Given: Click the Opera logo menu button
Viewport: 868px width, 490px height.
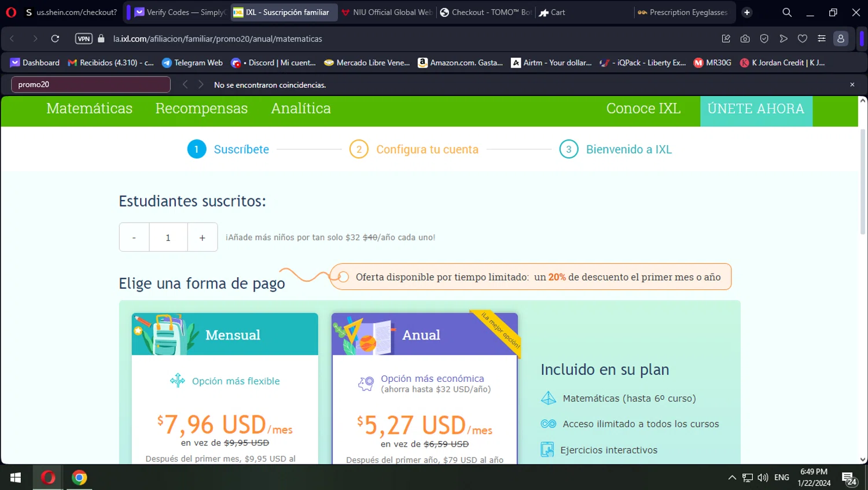Looking at the screenshot, I should click(11, 12).
